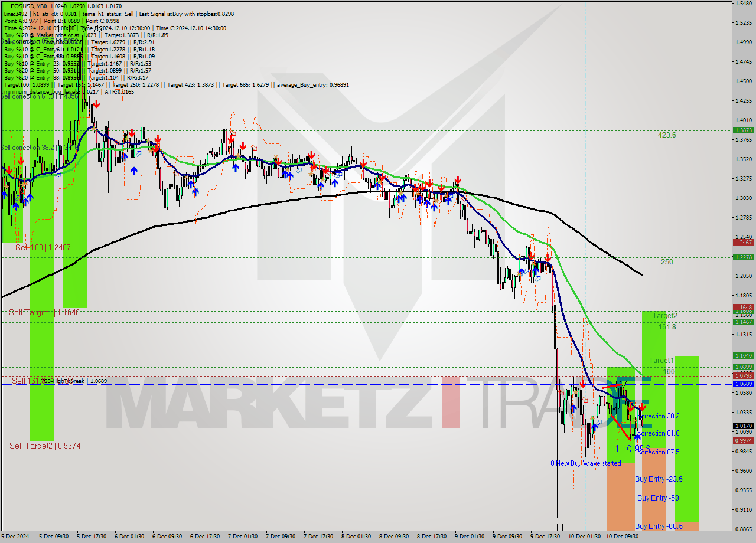Click the 'Point A:0.977' info line
Image resolution: width=756 pixels, height=543 pixels.
(x=61, y=21)
